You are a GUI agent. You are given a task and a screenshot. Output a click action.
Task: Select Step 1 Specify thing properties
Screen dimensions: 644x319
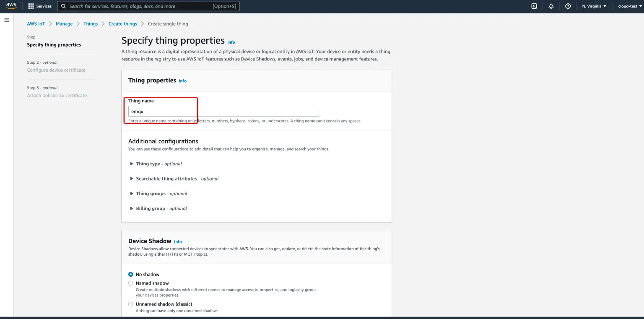54,44
